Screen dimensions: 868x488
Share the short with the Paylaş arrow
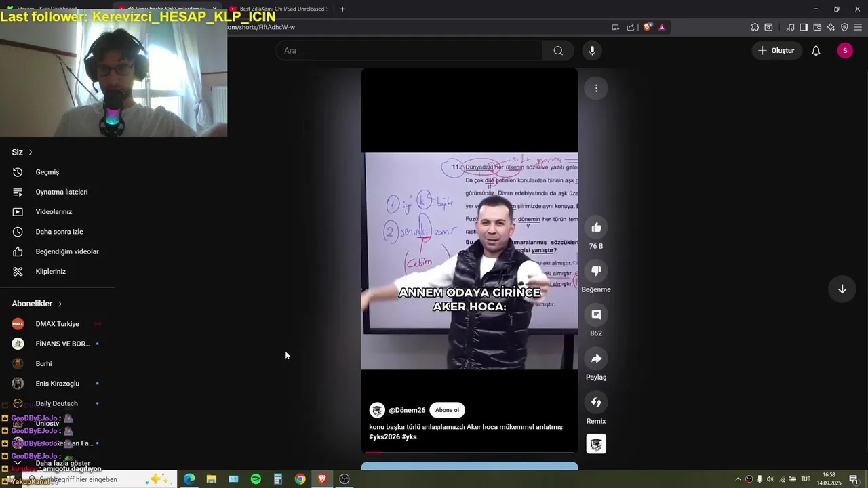point(596,359)
